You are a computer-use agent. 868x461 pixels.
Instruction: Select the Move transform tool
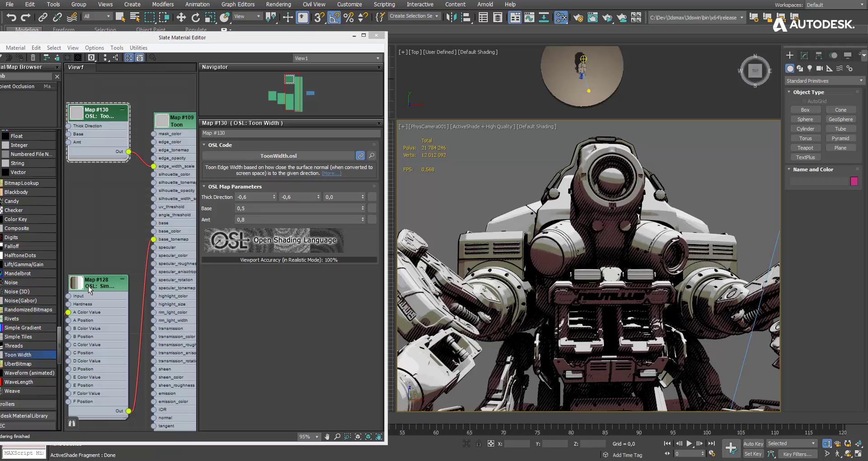(x=181, y=18)
